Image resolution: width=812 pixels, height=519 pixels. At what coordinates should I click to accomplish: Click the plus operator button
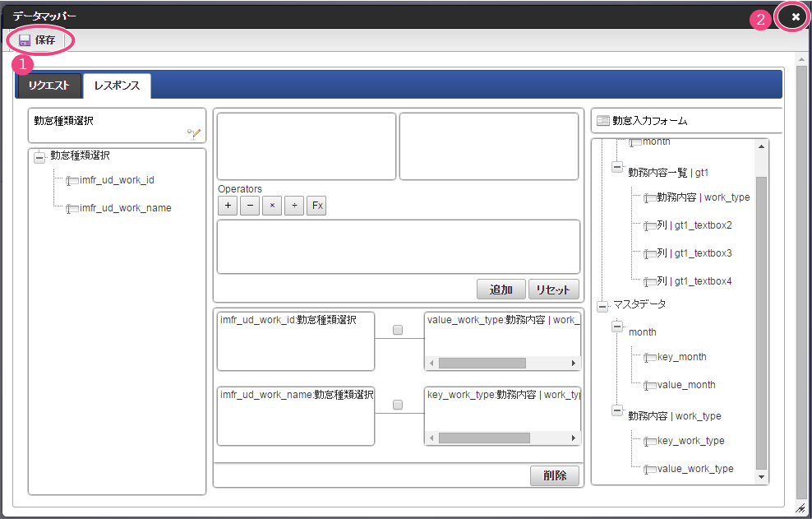coord(228,206)
